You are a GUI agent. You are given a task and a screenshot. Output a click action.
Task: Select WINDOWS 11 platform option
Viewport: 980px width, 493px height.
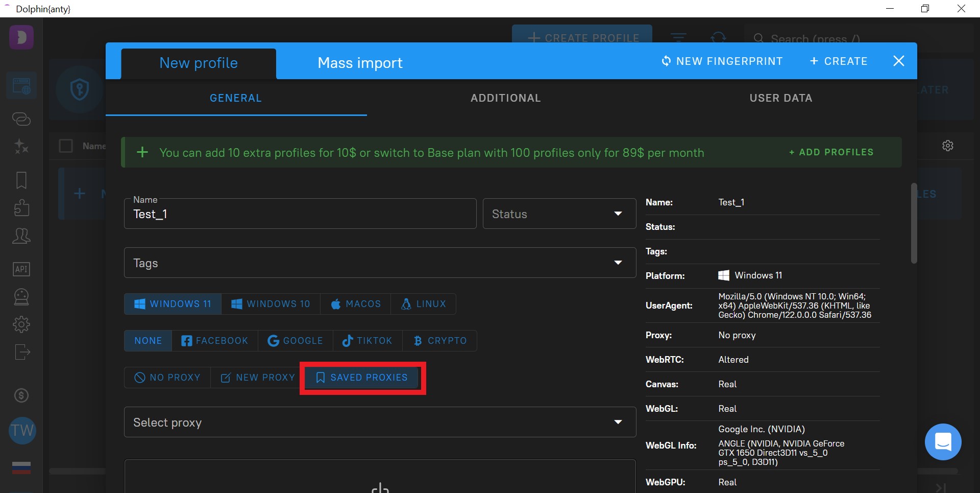tap(173, 304)
